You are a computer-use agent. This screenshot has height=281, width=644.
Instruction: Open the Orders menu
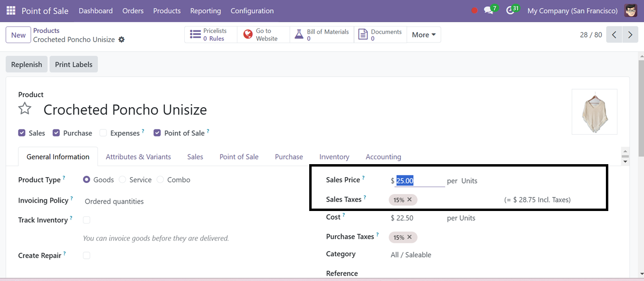(133, 11)
